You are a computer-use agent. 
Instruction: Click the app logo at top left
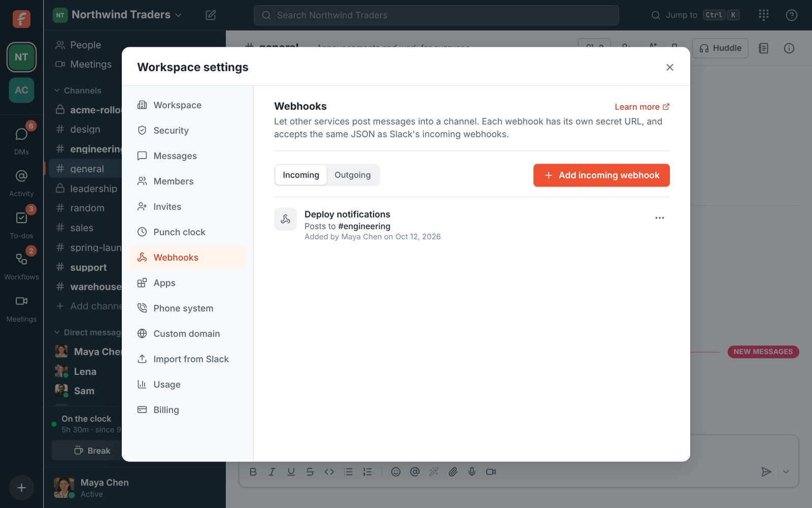click(x=21, y=19)
